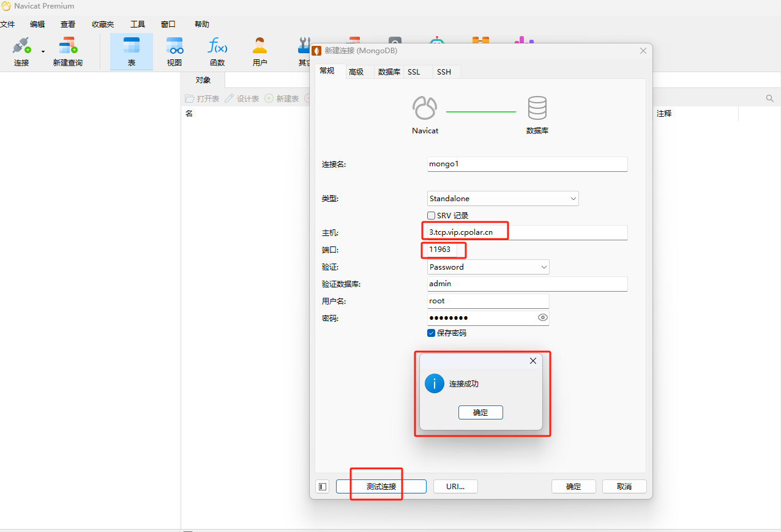This screenshot has width=781, height=532.
Task: Switch to the 数据库 tab in dialog
Action: pyautogui.click(x=389, y=72)
